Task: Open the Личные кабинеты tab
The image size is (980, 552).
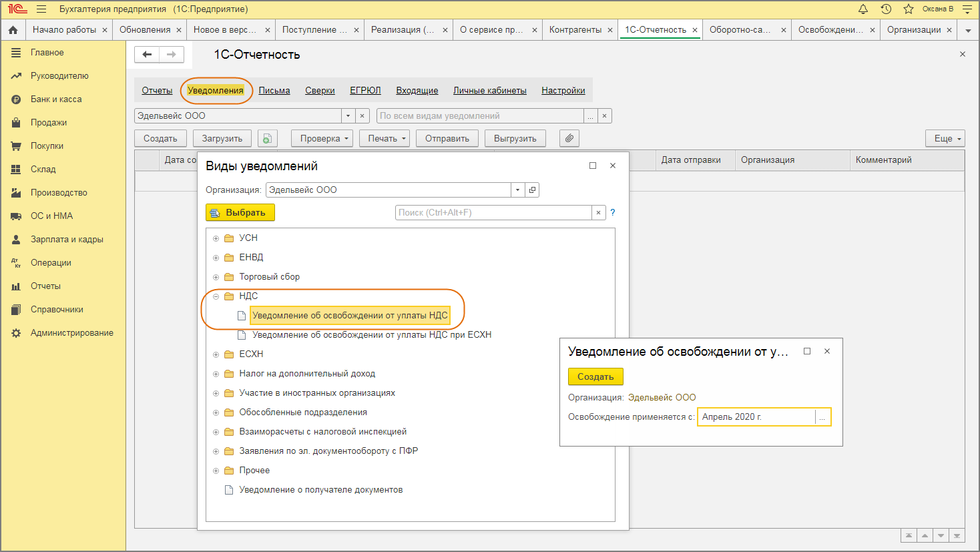Action: coord(490,91)
